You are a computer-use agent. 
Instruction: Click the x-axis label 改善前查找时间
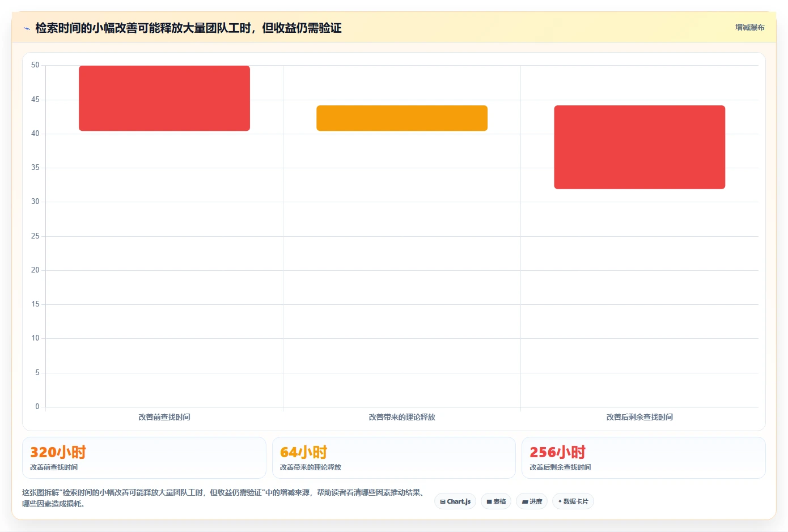pyautogui.click(x=164, y=417)
